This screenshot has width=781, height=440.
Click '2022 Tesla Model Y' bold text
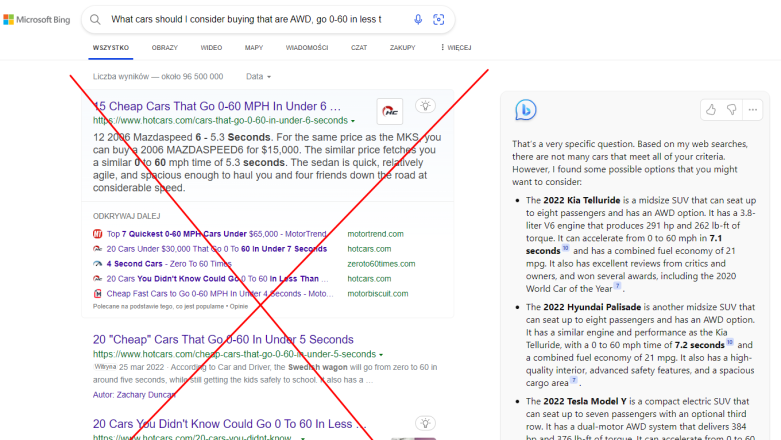[x=585, y=401]
